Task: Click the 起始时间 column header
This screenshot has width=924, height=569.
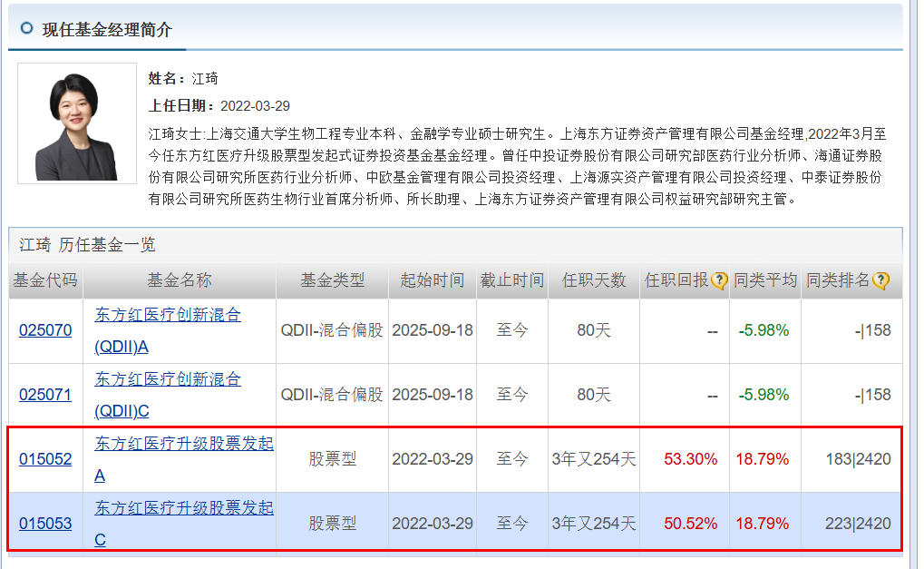Action: click(432, 280)
